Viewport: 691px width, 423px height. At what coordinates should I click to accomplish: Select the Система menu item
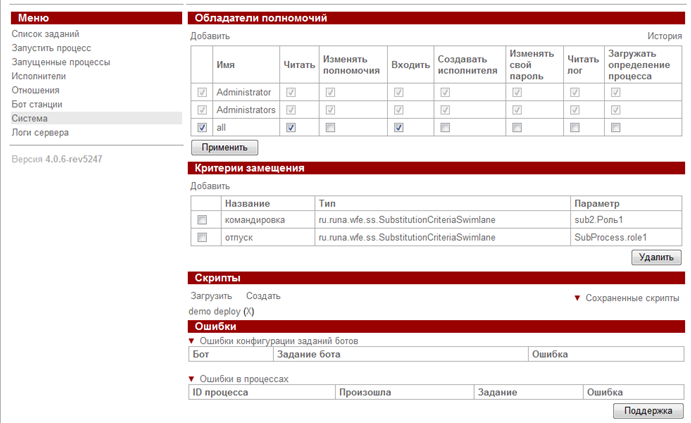pos(96,118)
